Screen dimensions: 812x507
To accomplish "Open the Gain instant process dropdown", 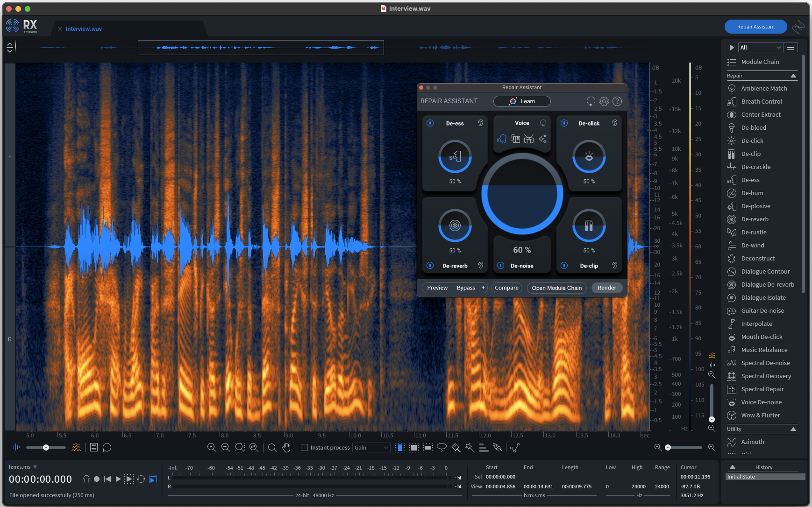I will point(371,447).
